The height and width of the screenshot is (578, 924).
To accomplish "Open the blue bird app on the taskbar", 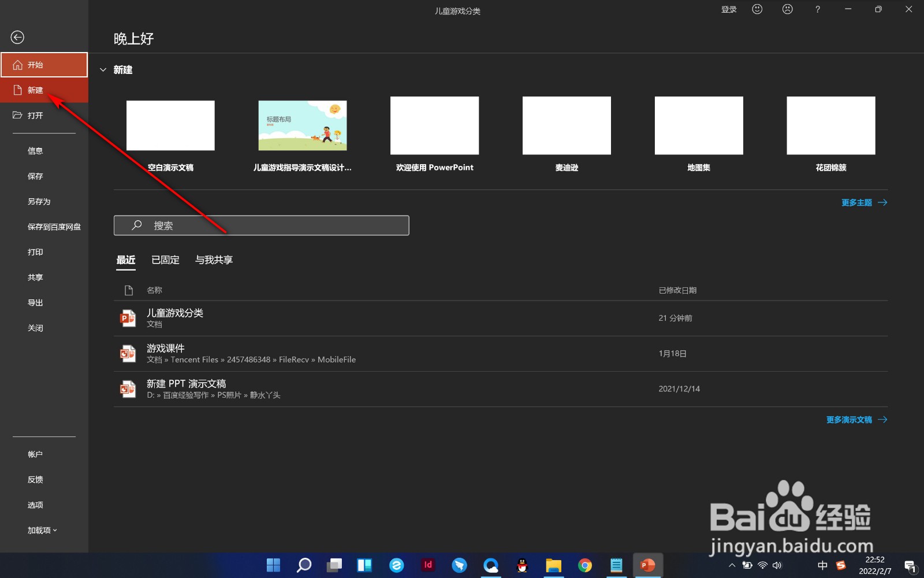I will tap(460, 565).
